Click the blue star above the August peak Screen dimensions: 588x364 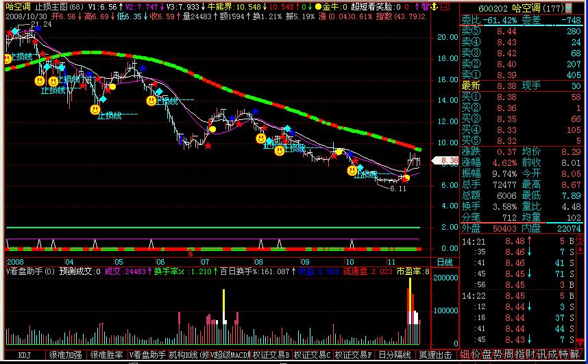pyautogui.click(x=256, y=112)
